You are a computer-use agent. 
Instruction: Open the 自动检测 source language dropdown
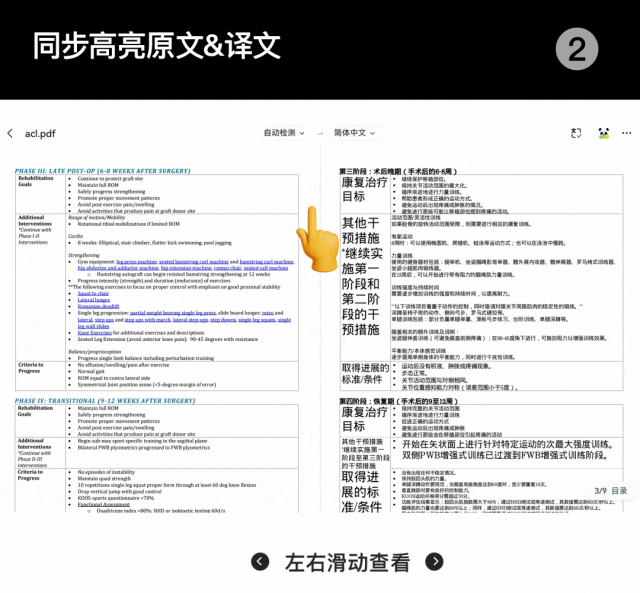tap(284, 133)
